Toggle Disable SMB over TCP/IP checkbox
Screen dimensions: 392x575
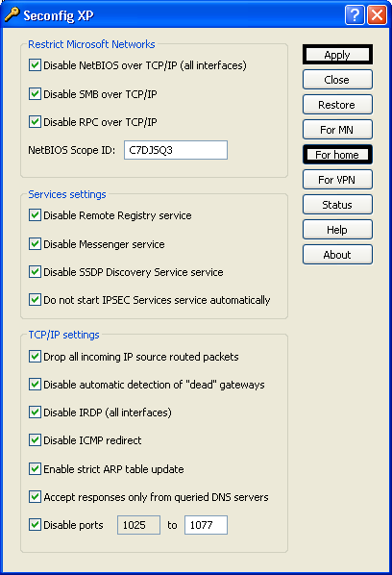click(35, 94)
